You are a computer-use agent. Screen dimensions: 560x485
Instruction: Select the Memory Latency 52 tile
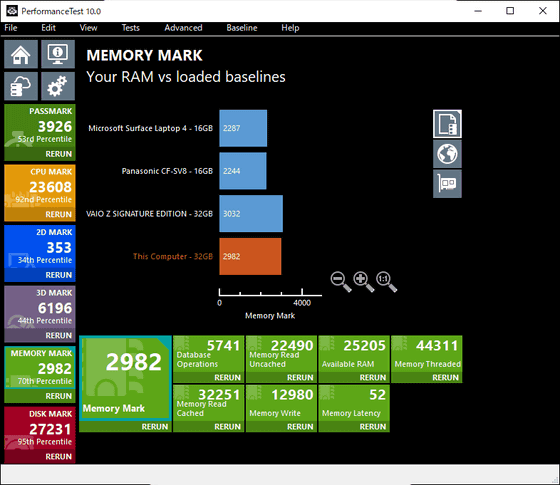[354, 403]
